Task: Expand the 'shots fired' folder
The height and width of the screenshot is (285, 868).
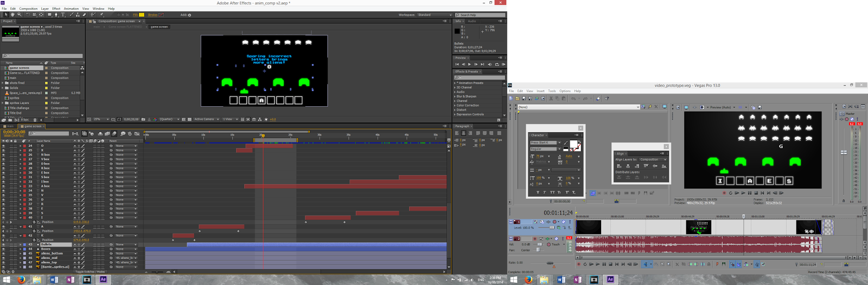Action: pos(3,83)
